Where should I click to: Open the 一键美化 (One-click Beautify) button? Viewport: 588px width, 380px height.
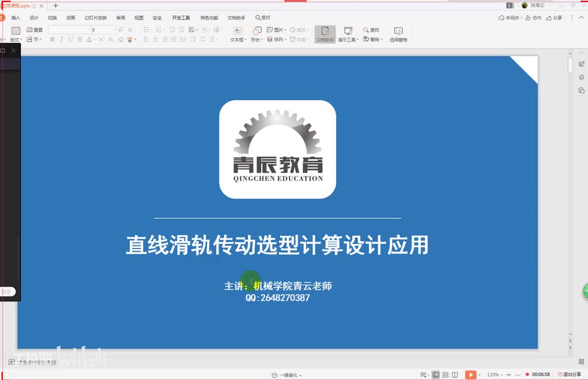[x=287, y=375]
